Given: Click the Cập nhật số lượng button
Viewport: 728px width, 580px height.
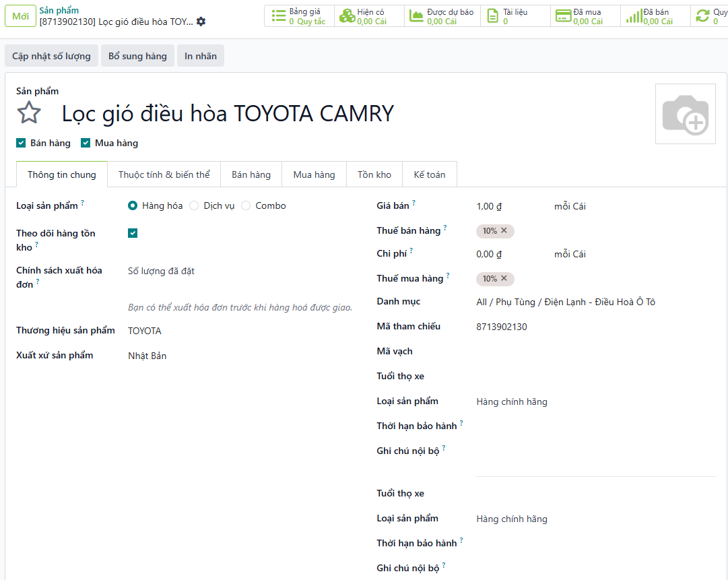Looking at the screenshot, I should point(51,56).
